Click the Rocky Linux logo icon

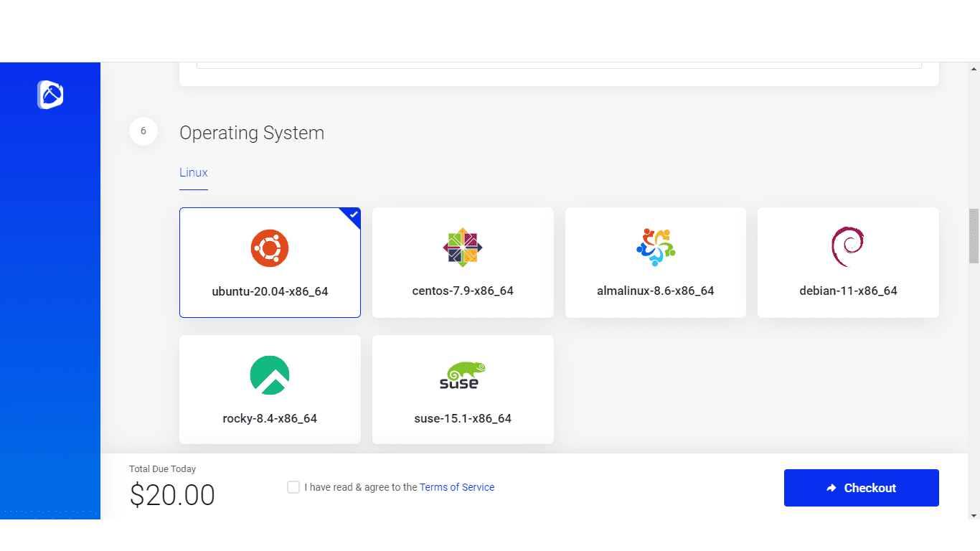pos(270,375)
